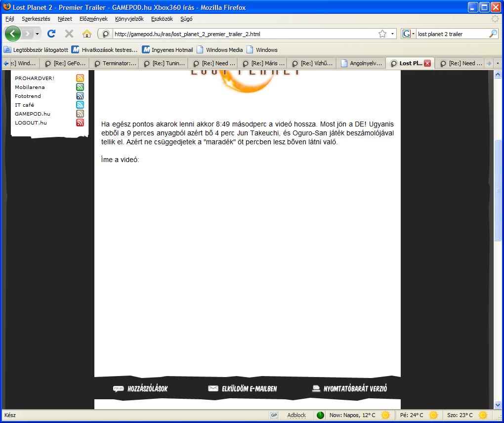Open the Ingyenes Hotmail bookmark

(168, 50)
